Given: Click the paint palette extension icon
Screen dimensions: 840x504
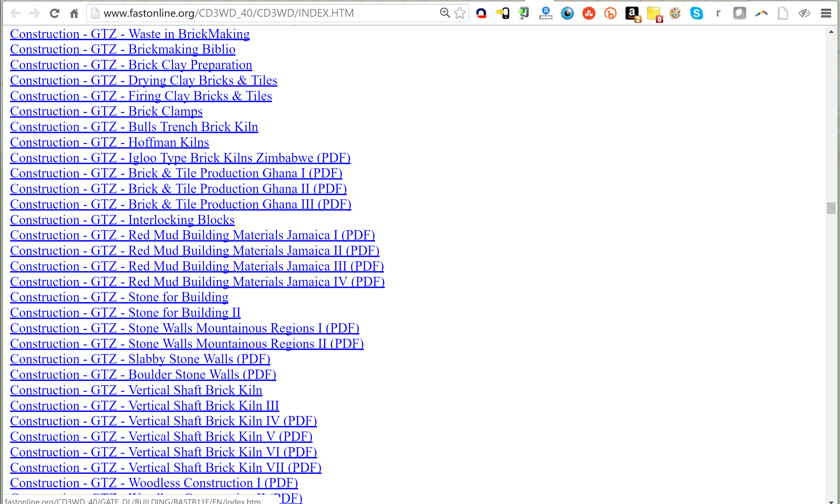Looking at the screenshot, I should coord(675,13).
